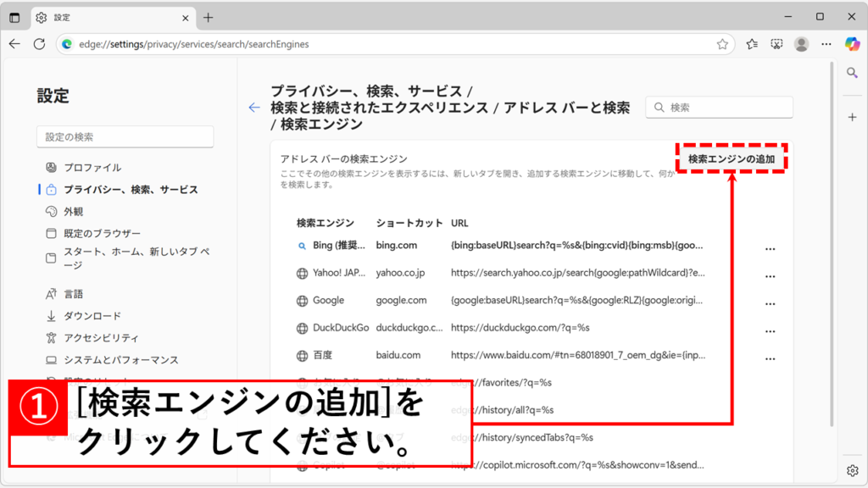The image size is (868, 488).
Task: Open the tab actions menu icon
Action: coord(14,18)
